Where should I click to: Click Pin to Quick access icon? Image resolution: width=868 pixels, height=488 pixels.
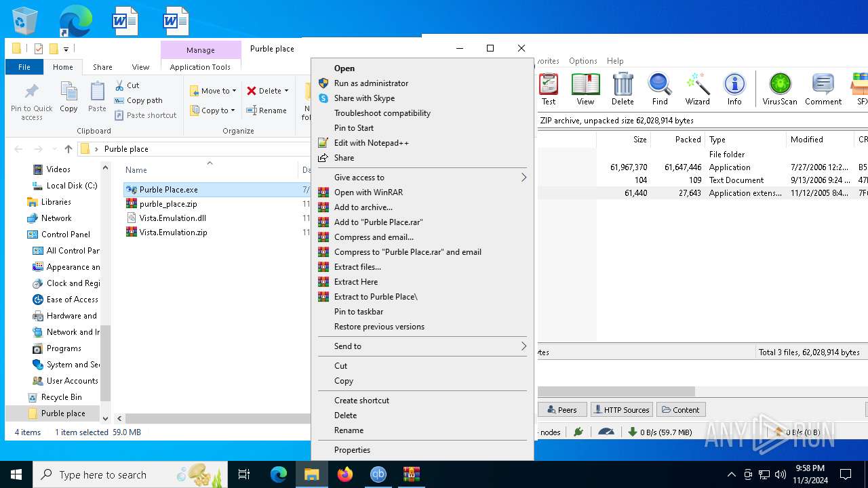31,102
